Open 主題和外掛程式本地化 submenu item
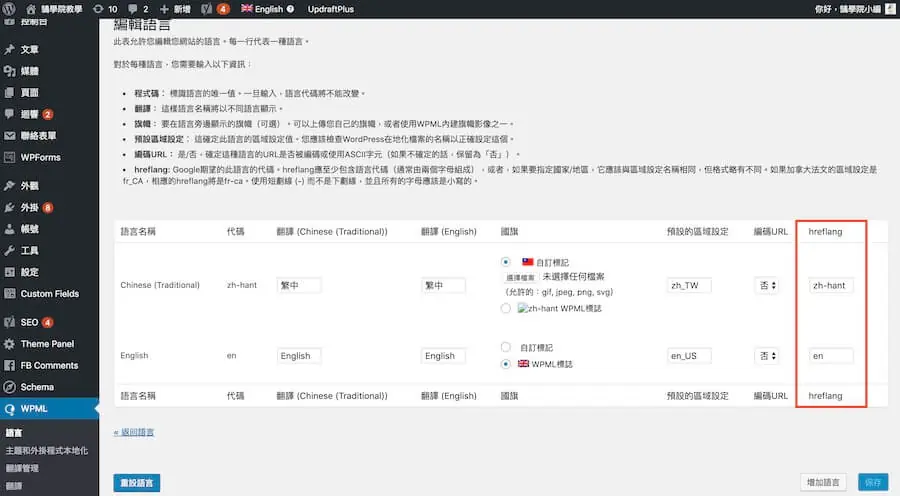 [x=46, y=451]
